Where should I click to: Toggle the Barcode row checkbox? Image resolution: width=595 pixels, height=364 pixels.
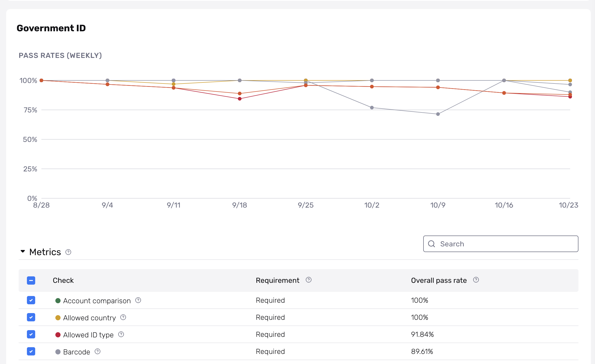(31, 351)
